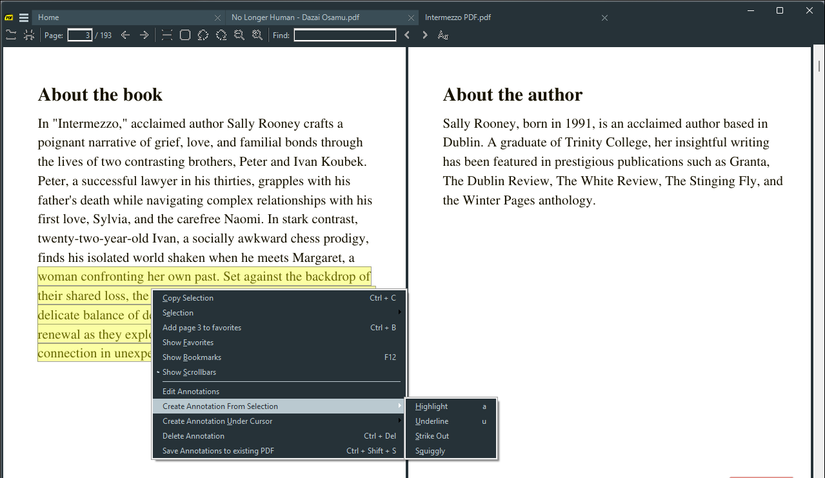
Task: Expand the Selection submenu
Action: (279, 313)
